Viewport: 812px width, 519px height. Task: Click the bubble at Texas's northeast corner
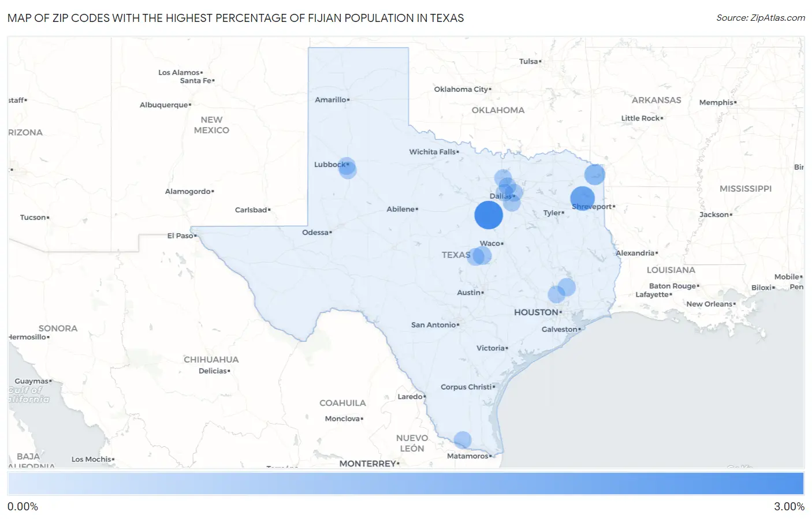595,174
